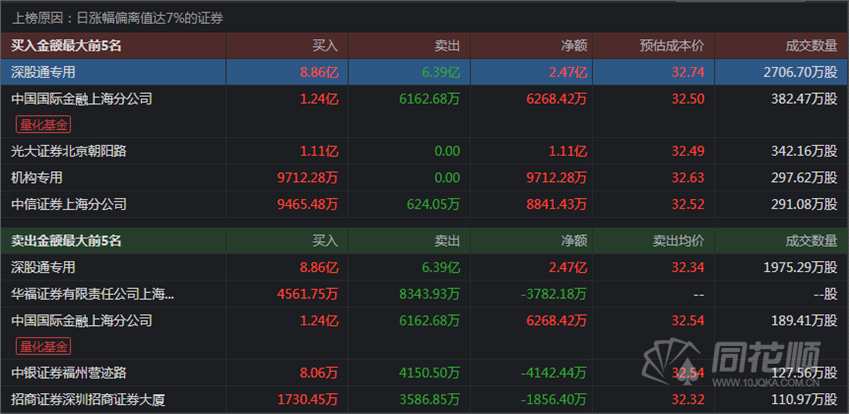Click the 32.52 cost price cell

click(x=688, y=204)
